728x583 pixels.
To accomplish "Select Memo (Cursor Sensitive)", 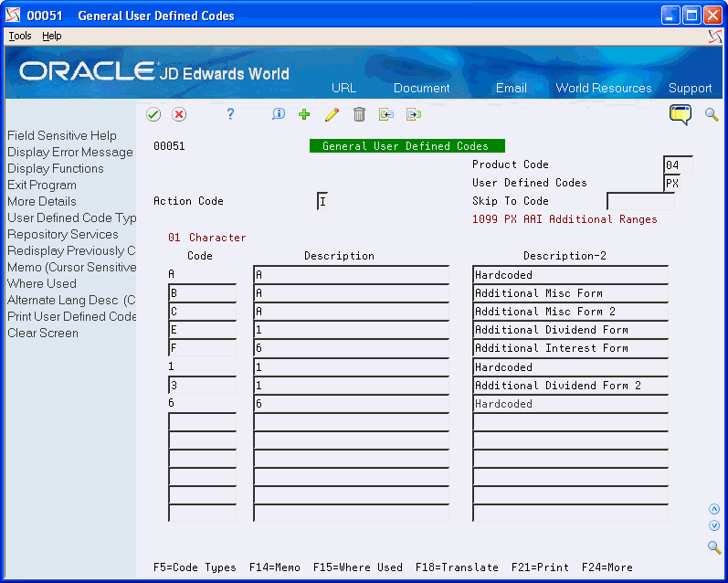I will [71, 267].
